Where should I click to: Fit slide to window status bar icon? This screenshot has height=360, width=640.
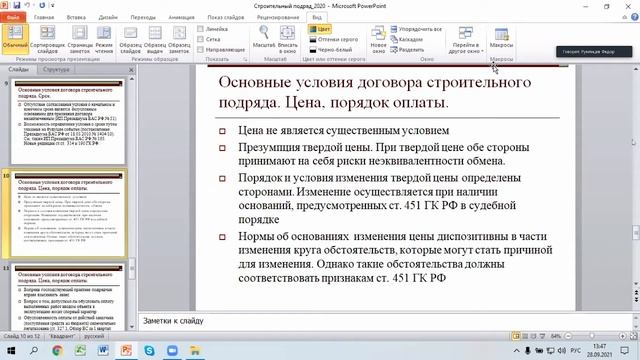[633, 336]
